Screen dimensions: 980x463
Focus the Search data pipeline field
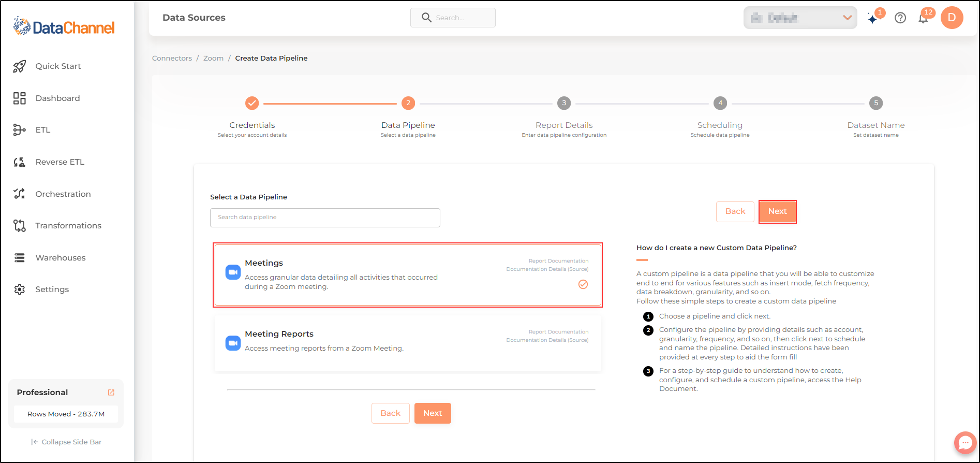(x=325, y=218)
